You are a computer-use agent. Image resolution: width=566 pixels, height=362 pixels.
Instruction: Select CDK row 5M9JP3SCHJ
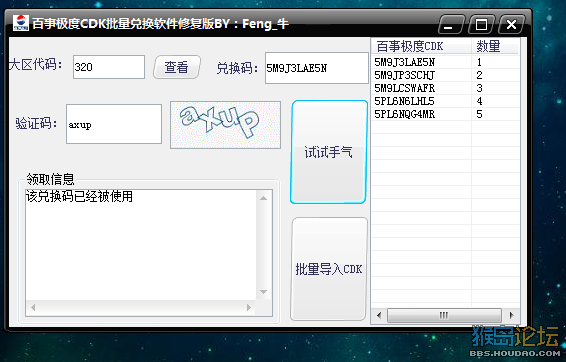(x=445, y=75)
